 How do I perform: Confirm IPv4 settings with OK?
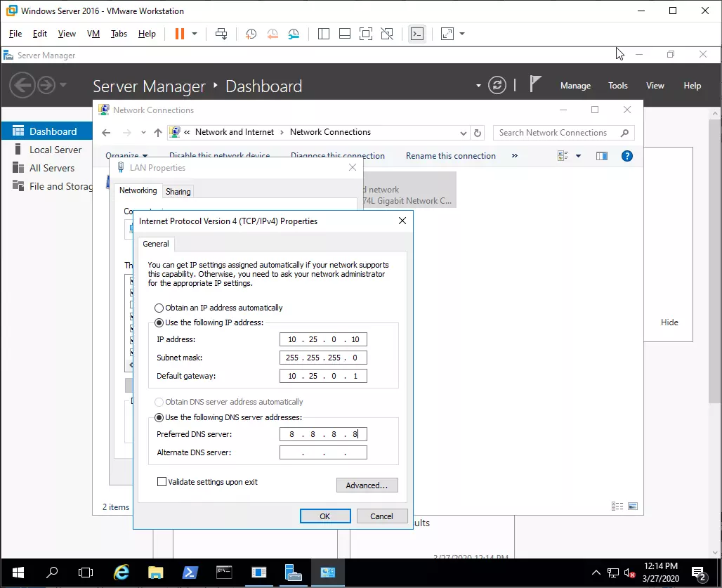tap(324, 516)
